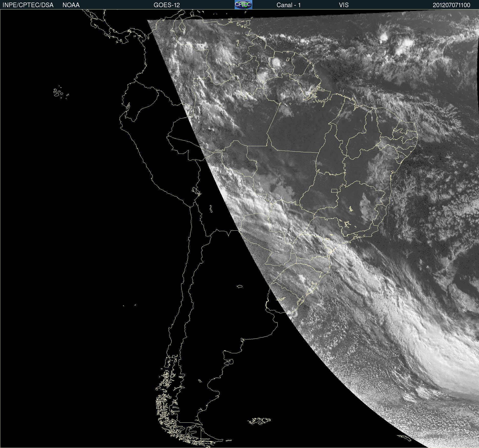
Task: Click the 'Canal - 1' channel label
Action: point(289,5)
